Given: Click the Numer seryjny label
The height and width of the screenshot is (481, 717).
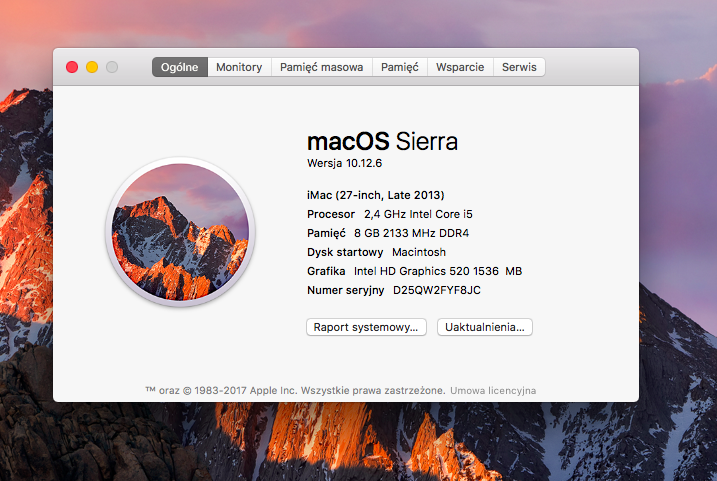Looking at the screenshot, I should (x=345, y=290).
